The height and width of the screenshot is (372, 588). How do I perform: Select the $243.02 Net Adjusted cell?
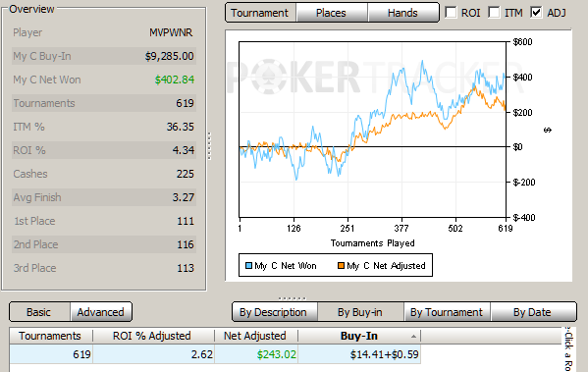coord(256,354)
